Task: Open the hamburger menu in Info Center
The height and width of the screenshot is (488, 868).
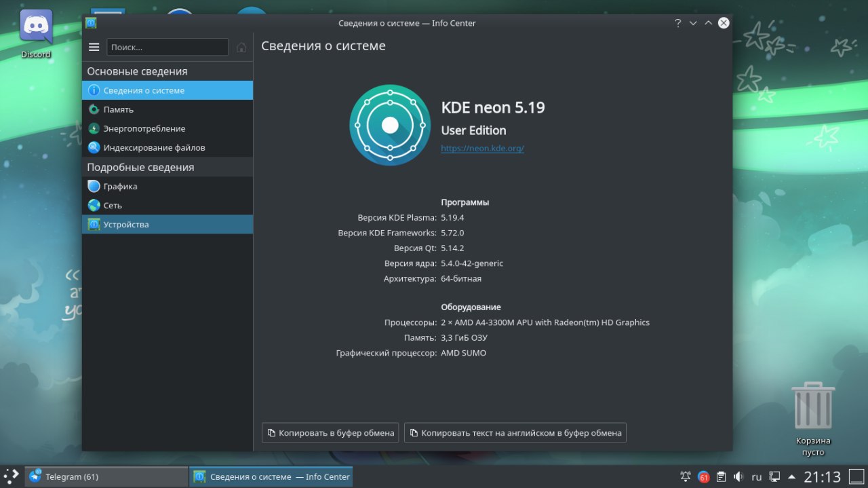Action: click(x=94, y=47)
